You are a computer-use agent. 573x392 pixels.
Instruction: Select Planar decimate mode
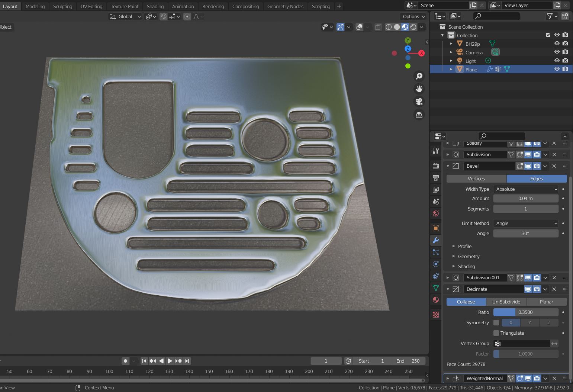pos(547,302)
